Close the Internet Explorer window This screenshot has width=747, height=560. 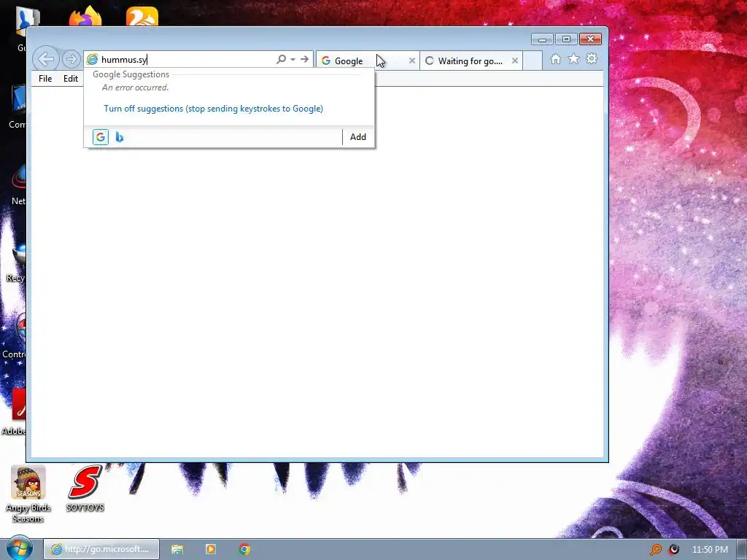(x=591, y=39)
